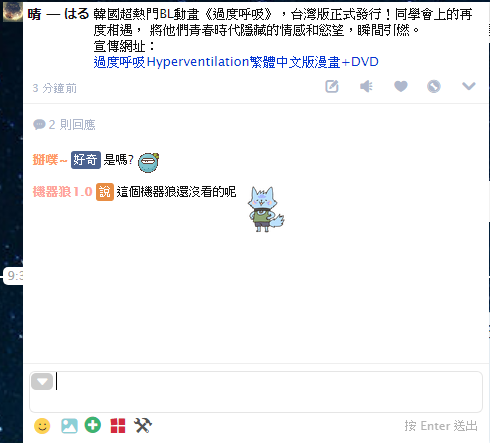
Task: Expand the plurk options chevron
Action: [x=468, y=86]
